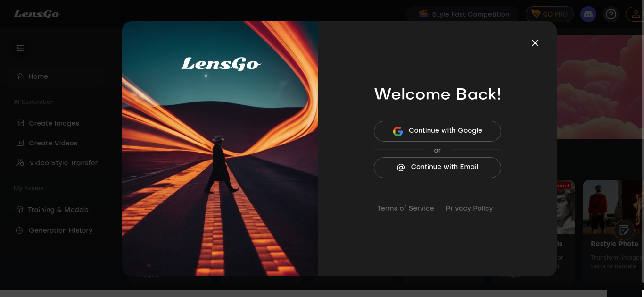Click the My Assets section label

pyautogui.click(x=29, y=188)
